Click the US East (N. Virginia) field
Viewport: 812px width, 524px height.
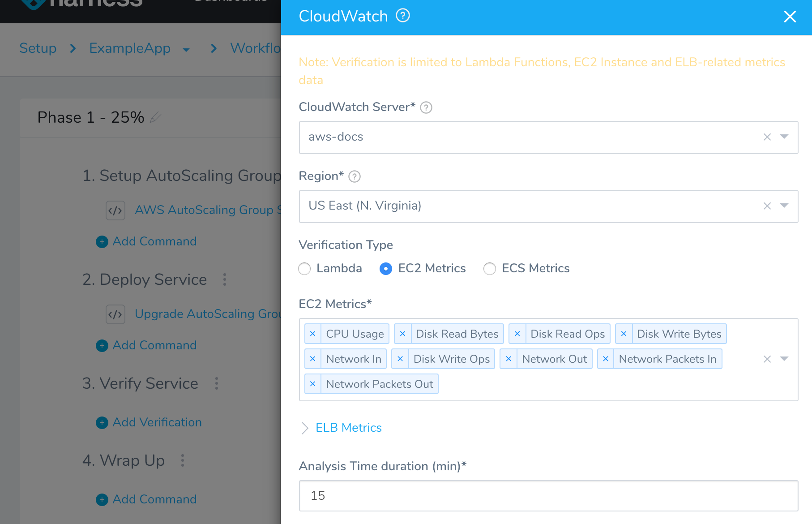click(x=548, y=206)
